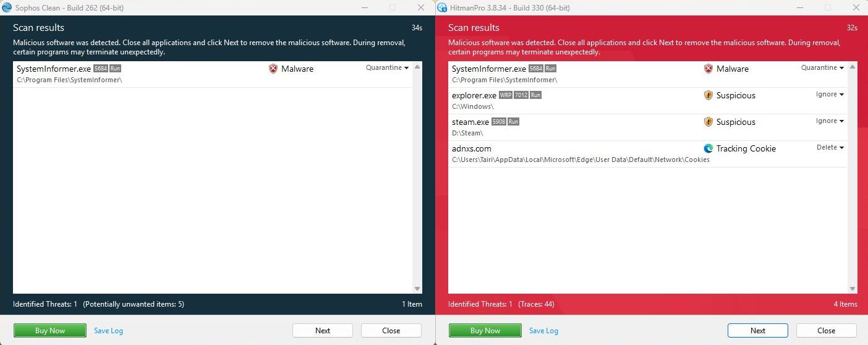Click the C:\Windows\ path text
Viewport: 868px width, 345px height.
[x=472, y=107]
